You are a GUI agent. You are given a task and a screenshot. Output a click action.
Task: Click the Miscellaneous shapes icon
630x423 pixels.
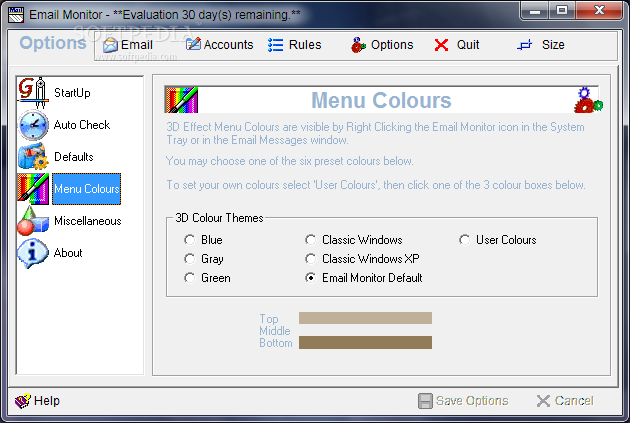click(x=33, y=221)
